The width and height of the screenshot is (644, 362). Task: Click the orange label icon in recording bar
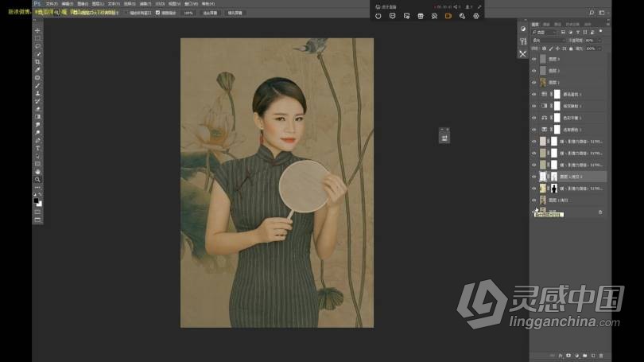[448, 16]
